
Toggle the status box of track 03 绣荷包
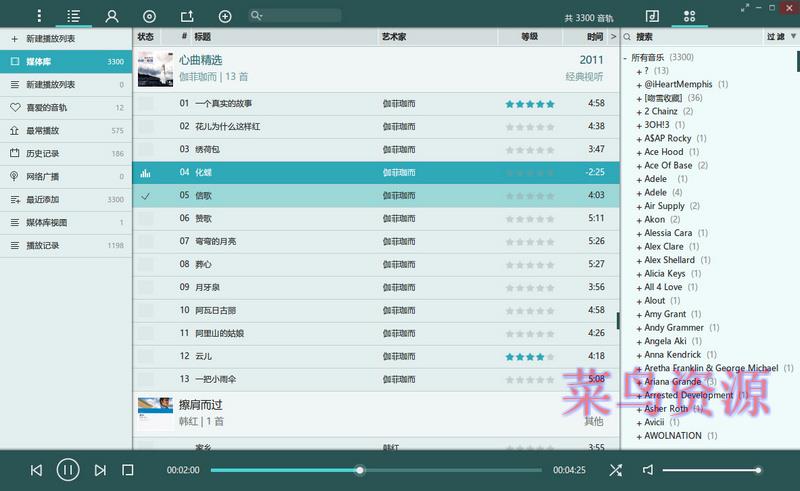click(x=146, y=150)
